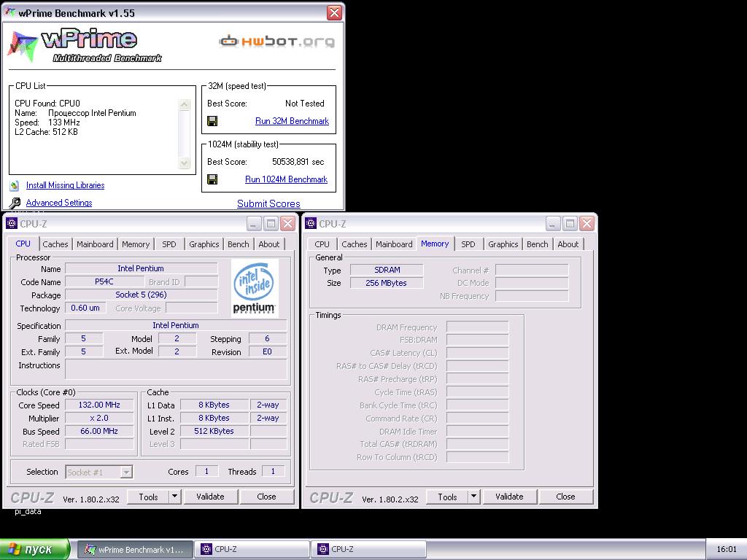Open Install Missing Libraries link
The height and width of the screenshot is (560, 747).
tap(65, 185)
